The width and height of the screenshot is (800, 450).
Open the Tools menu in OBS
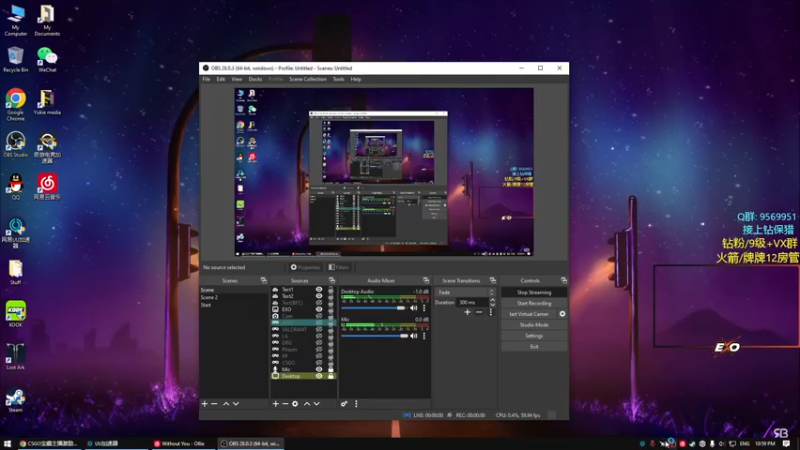338,79
